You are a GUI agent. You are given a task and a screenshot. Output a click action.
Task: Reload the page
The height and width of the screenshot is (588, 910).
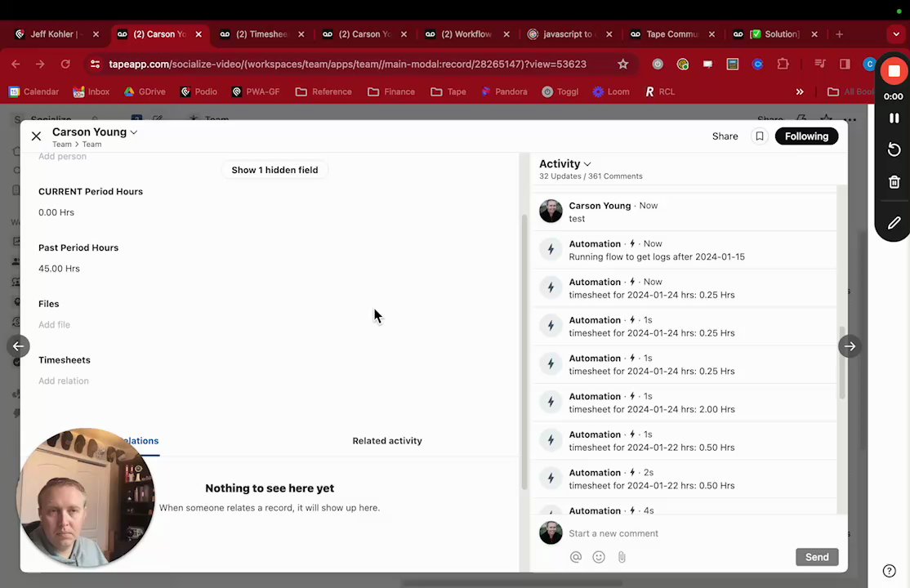tap(65, 65)
